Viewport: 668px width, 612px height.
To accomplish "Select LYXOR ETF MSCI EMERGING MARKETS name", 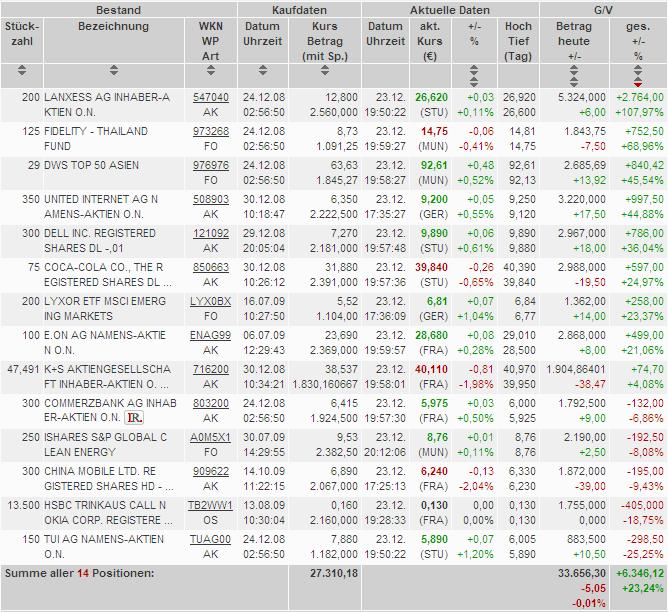I will click(x=105, y=309).
